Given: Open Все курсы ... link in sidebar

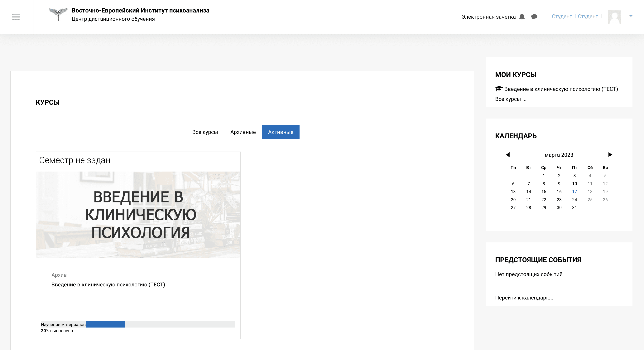Looking at the screenshot, I should pyautogui.click(x=511, y=99).
